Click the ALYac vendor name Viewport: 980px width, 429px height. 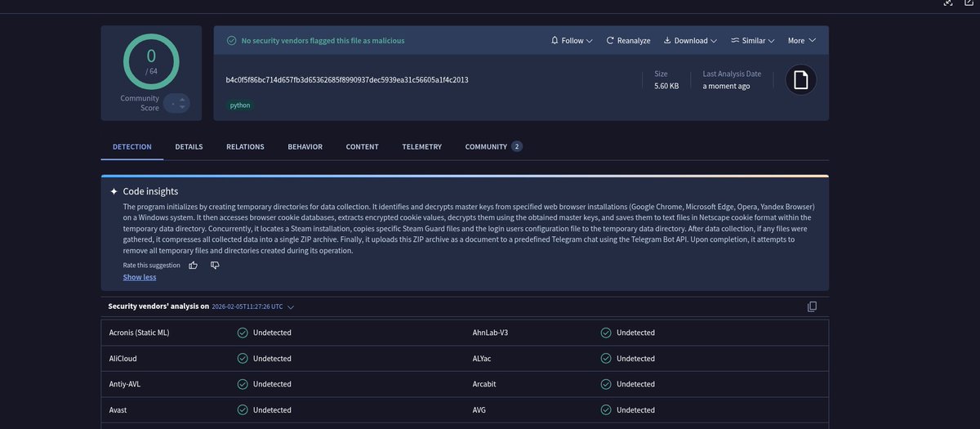[483, 359]
